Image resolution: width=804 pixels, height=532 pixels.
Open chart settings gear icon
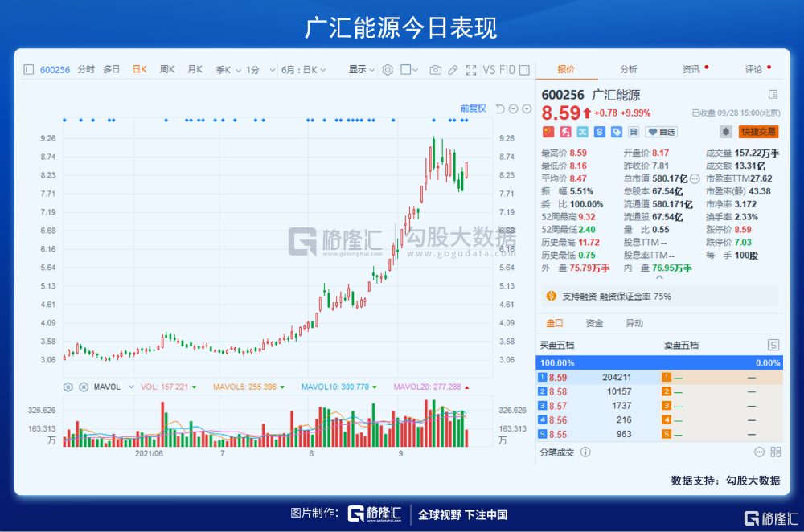[388, 70]
